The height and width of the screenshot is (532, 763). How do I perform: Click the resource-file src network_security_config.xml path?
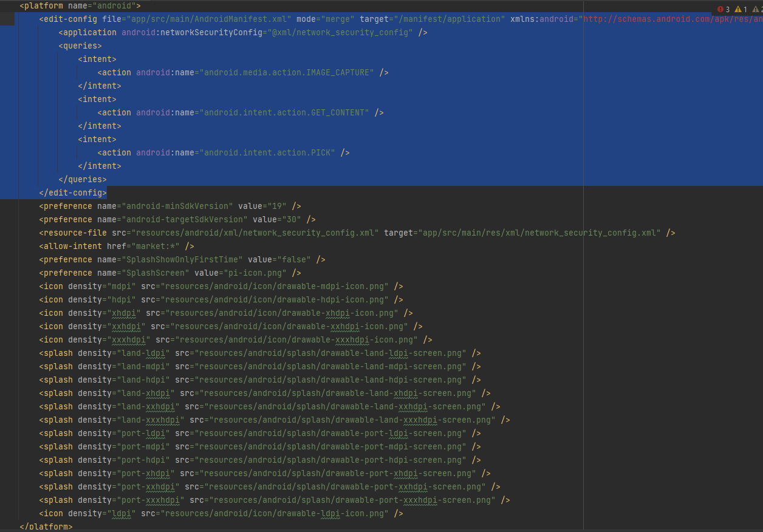click(255, 233)
